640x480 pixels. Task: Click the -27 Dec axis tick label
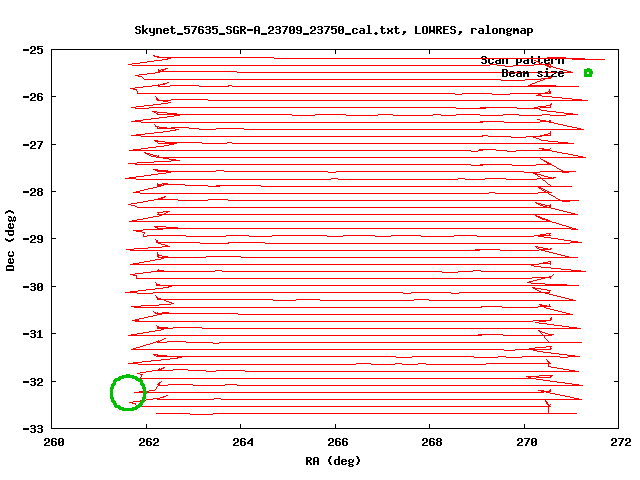pos(33,145)
